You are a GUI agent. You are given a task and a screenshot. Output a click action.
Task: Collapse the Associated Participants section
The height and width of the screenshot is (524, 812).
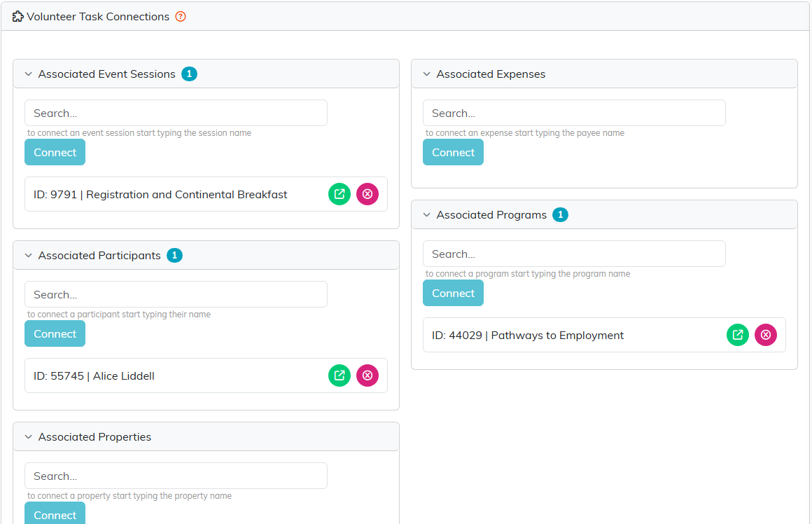click(x=29, y=256)
